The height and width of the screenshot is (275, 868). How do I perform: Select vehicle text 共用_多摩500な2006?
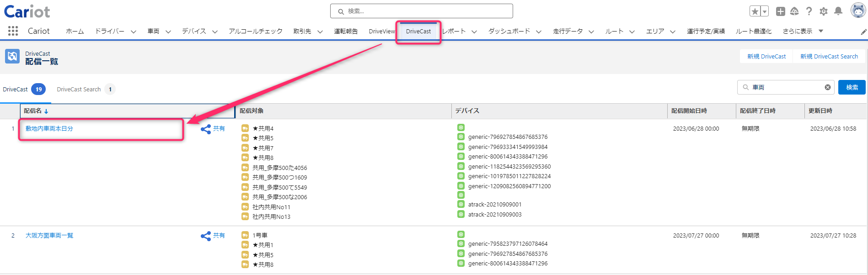pos(280,197)
